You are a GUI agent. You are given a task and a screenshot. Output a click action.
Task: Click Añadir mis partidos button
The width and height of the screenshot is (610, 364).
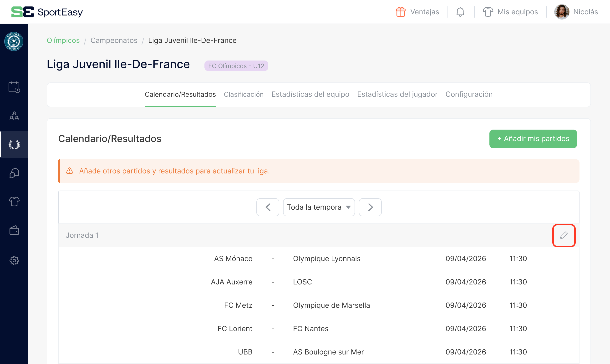533,139
